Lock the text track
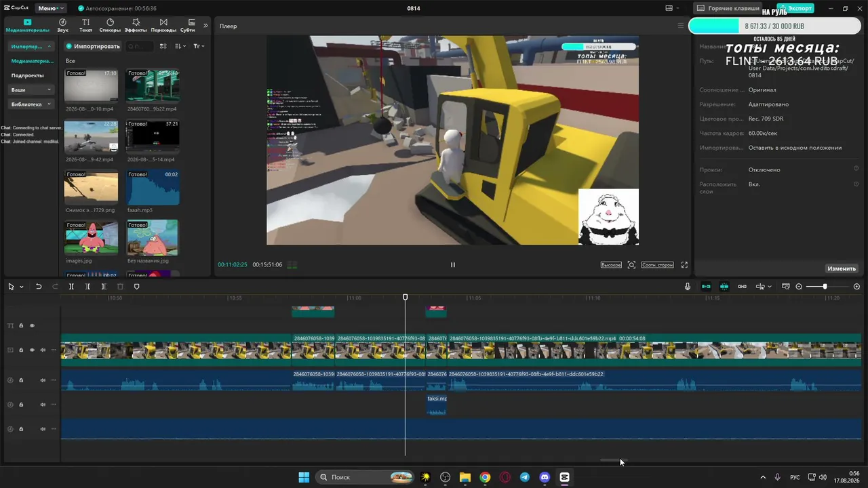The height and width of the screenshot is (488, 868). pos(21,326)
